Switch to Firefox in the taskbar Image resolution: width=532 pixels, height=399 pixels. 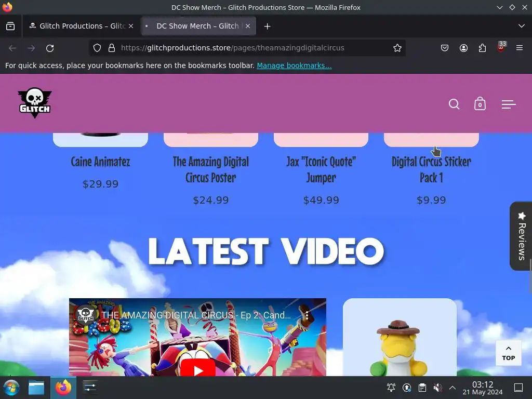(x=63, y=388)
